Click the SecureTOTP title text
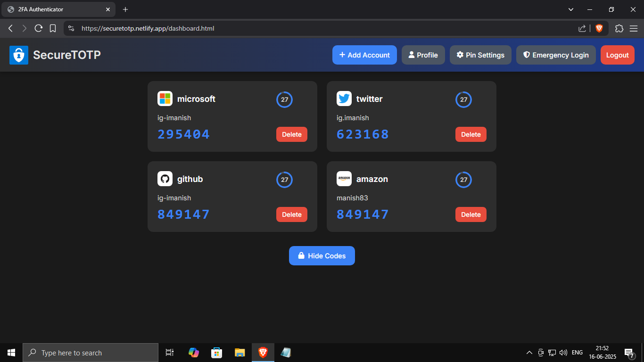 [x=67, y=55]
